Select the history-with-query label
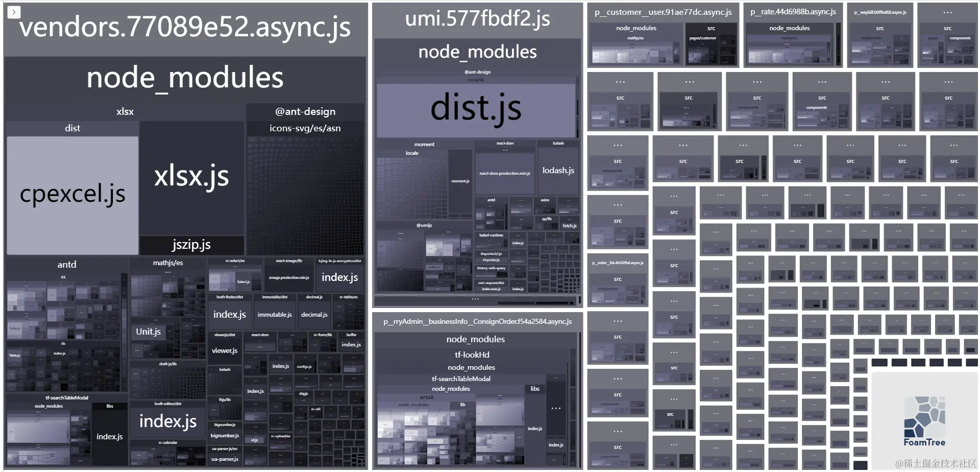 [x=491, y=268]
